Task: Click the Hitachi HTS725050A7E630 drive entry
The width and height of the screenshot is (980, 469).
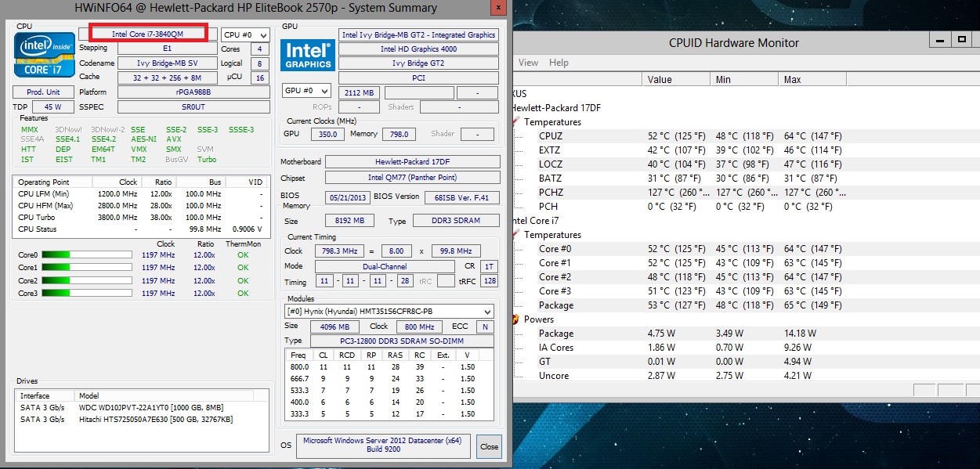Action: click(141, 419)
